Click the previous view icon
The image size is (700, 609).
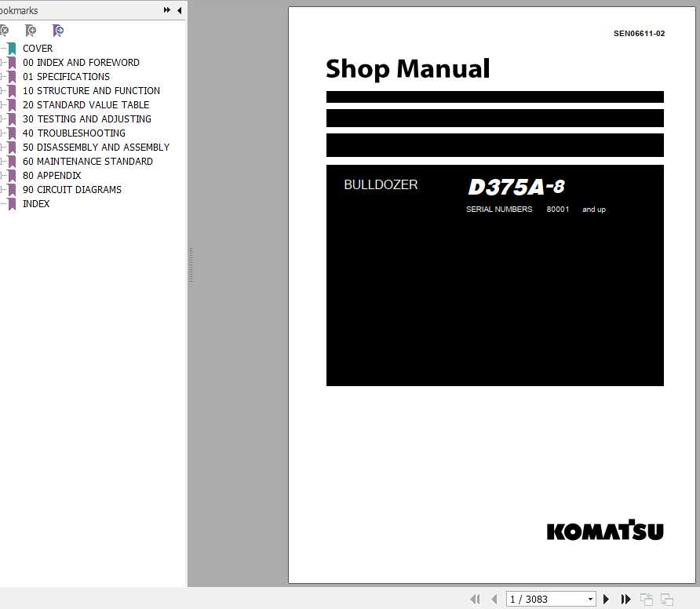(647, 599)
